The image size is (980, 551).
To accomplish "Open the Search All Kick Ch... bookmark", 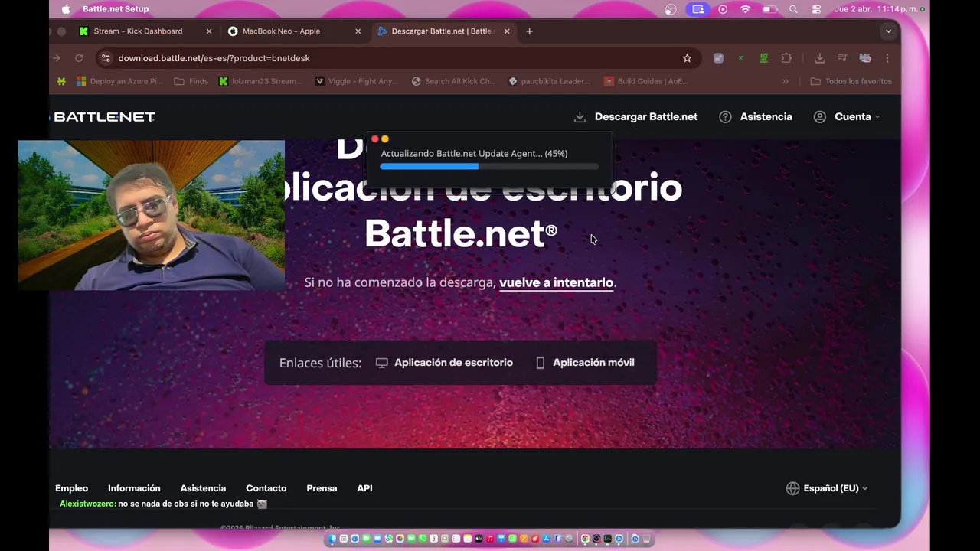I will tap(453, 81).
